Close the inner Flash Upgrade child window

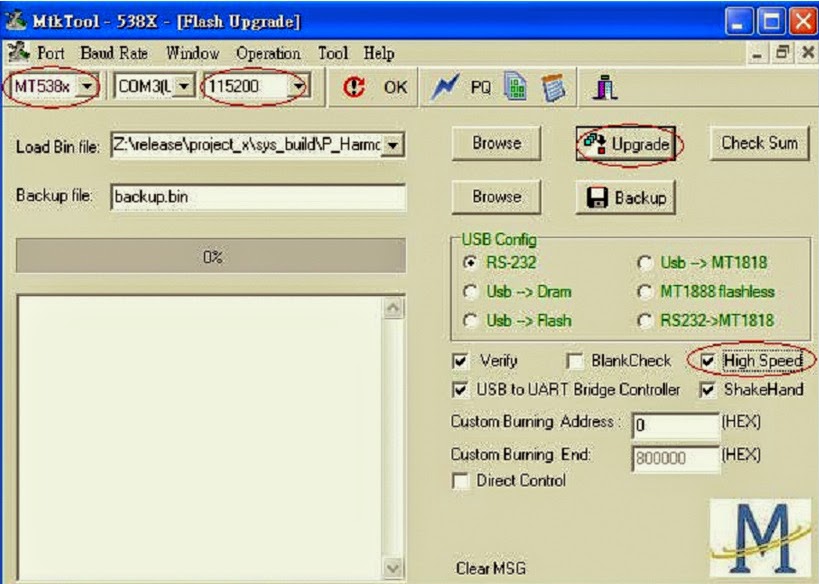(807, 53)
